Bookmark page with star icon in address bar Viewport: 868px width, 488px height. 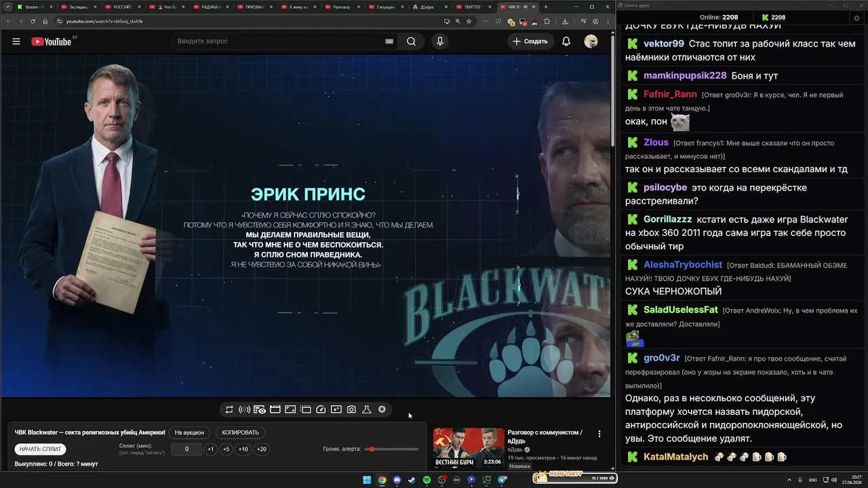(469, 21)
